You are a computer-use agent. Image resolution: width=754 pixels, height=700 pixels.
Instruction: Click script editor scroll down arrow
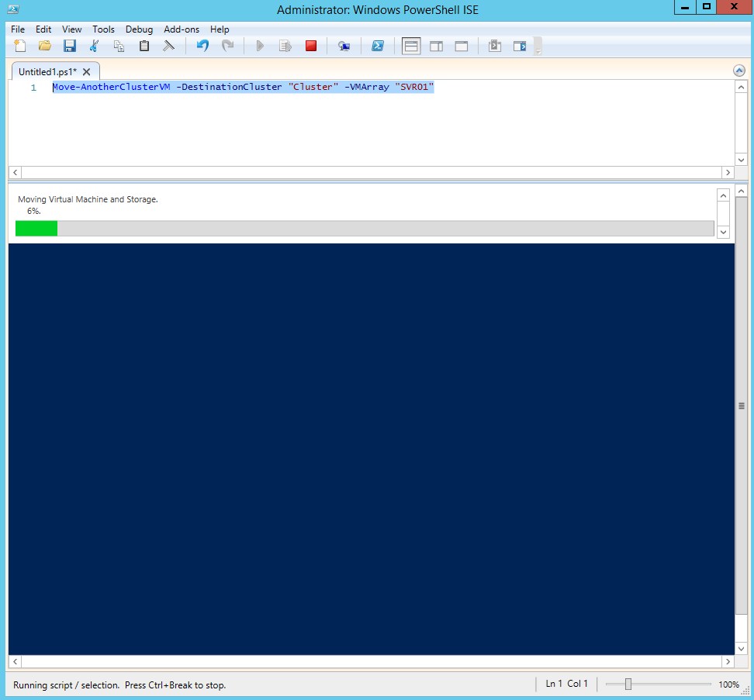click(x=741, y=160)
